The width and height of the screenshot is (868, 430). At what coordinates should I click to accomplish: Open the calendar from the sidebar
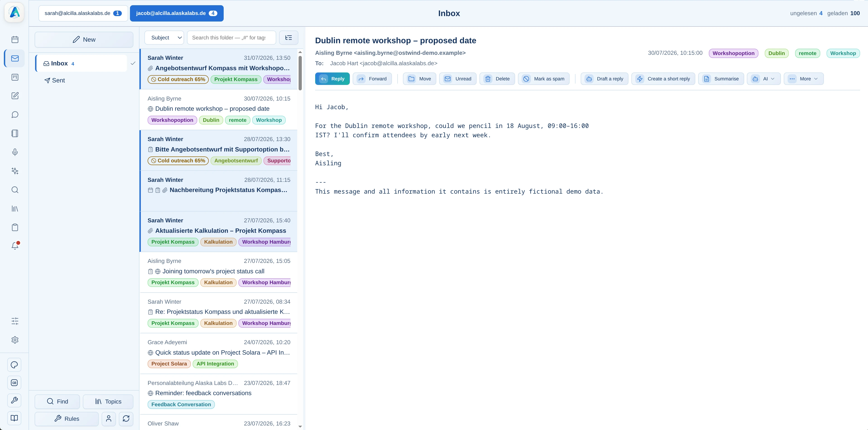point(15,39)
